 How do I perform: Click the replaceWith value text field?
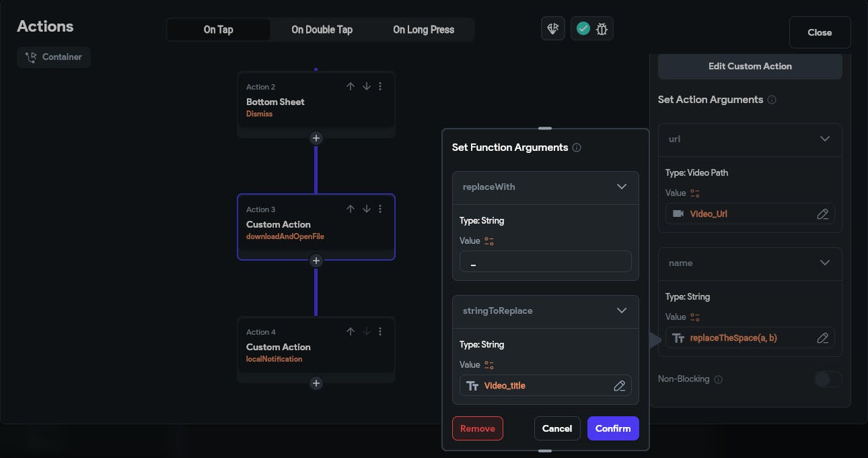tap(545, 262)
